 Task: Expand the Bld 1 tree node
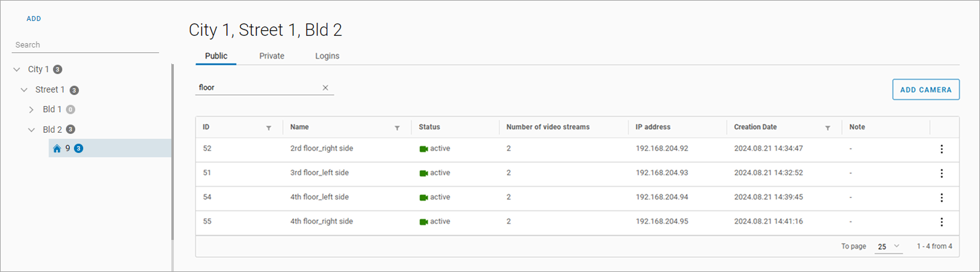tap(31, 110)
